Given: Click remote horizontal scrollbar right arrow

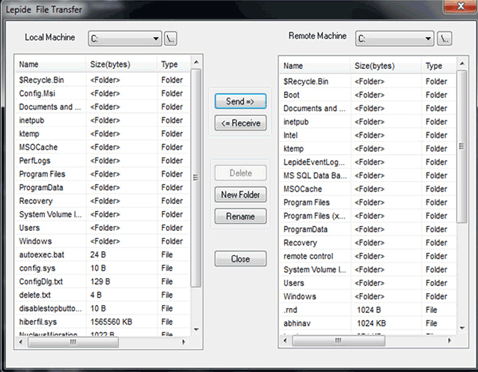Looking at the screenshot, I should tap(449, 340).
